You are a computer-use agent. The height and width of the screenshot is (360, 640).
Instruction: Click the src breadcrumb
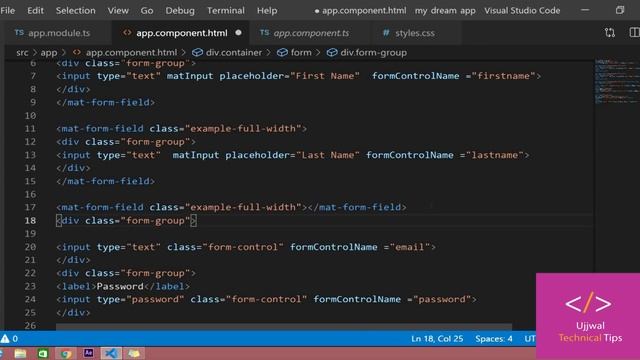22,53
